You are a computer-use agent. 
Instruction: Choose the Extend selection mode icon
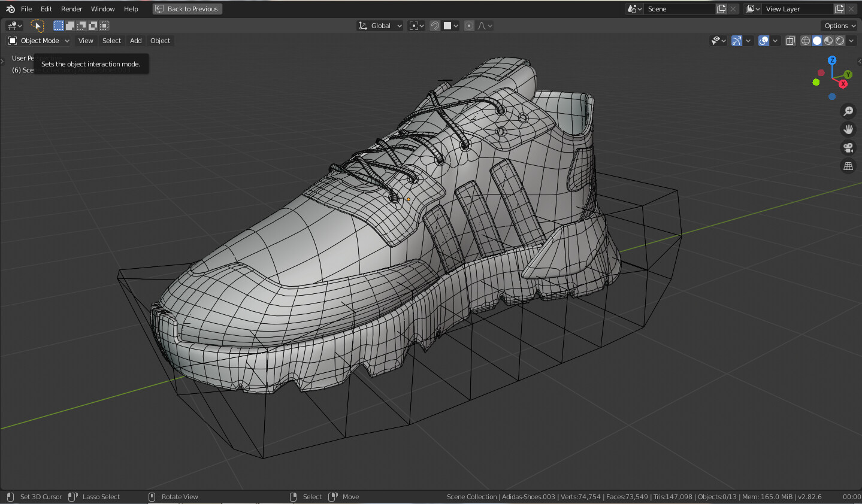(70, 26)
